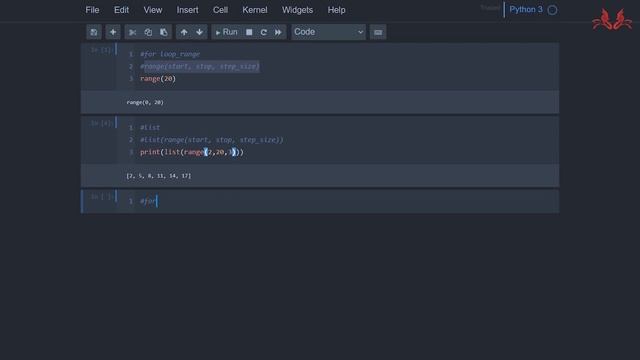640x360 pixels.
Task: Open the View menu
Action: coord(153,10)
